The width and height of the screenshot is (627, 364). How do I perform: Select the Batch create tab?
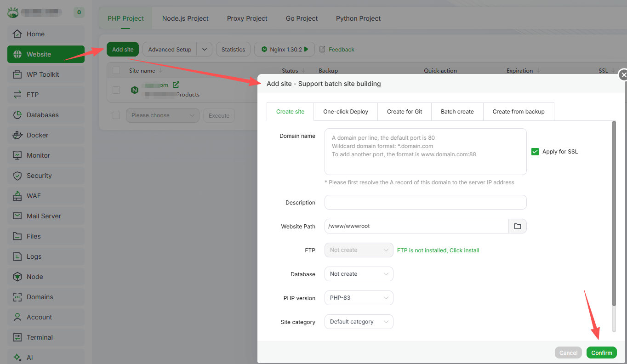pos(457,112)
